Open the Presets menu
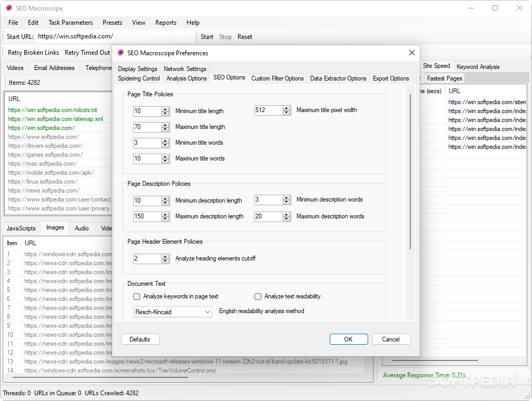The height and width of the screenshot is (401, 532). click(x=112, y=23)
